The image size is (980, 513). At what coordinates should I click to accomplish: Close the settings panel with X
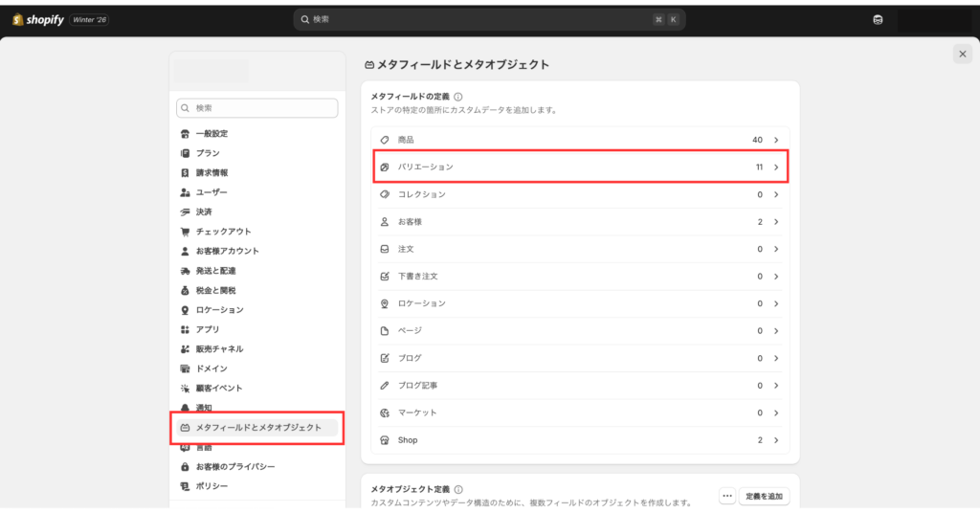point(963,55)
